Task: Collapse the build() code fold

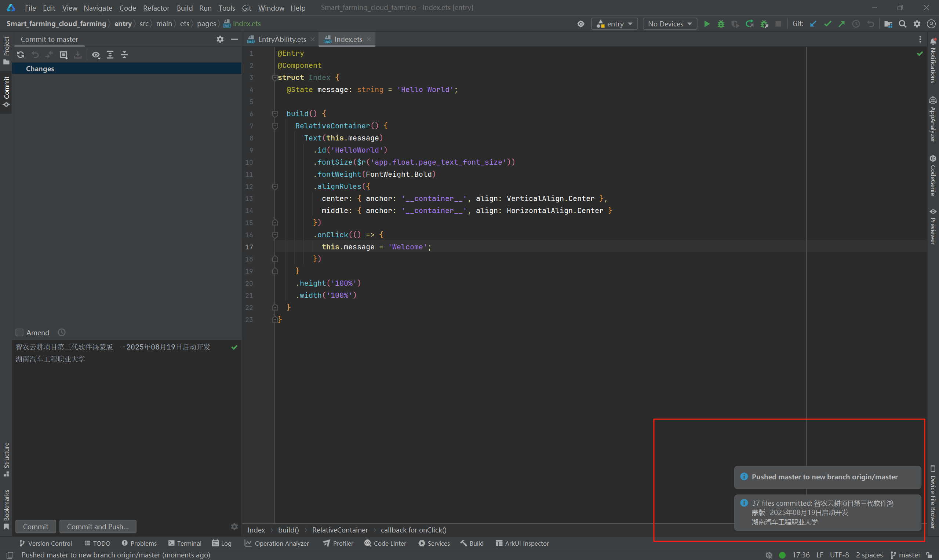Action: tap(275, 114)
